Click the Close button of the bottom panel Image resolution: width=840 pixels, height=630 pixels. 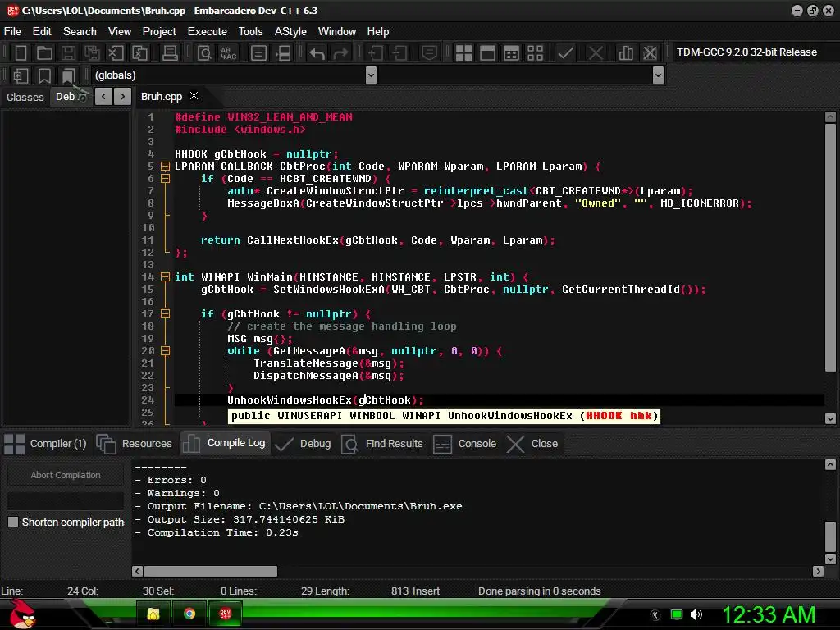coord(533,444)
